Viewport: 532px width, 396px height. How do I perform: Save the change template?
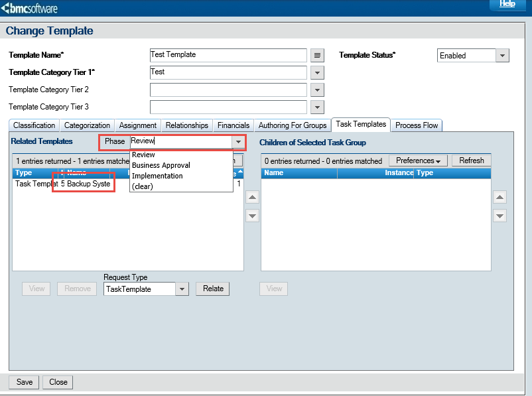click(25, 382)
